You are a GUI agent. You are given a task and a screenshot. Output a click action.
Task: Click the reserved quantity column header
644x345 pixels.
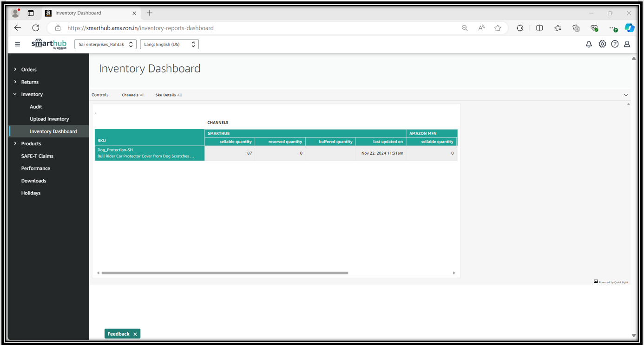click(280, 142)
